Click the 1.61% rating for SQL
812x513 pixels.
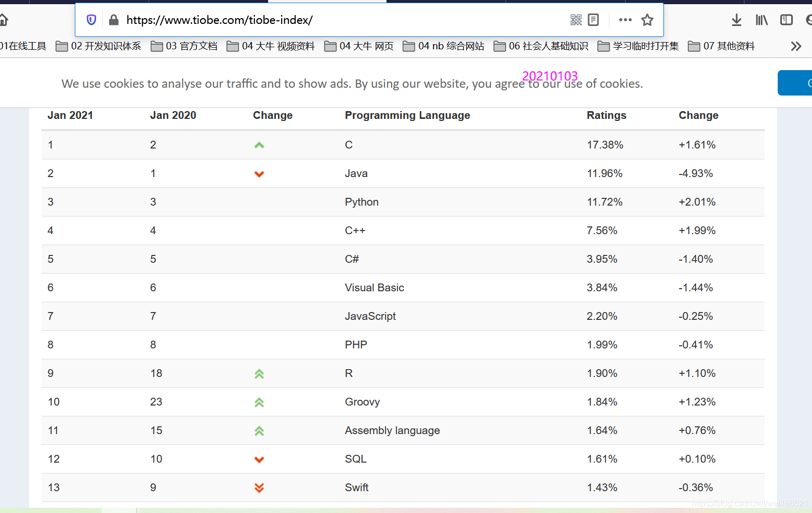602,459
